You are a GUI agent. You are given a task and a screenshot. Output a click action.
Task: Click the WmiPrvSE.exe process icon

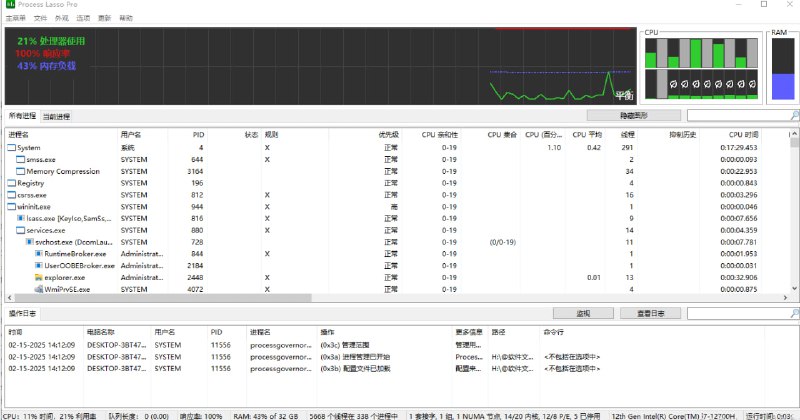click(x=39, y=289)
